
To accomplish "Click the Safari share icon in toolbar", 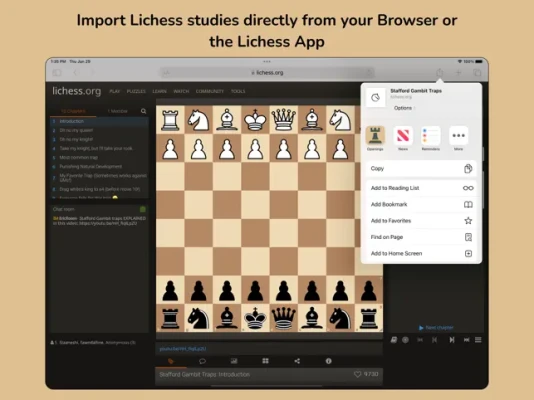I will [440, 73].
